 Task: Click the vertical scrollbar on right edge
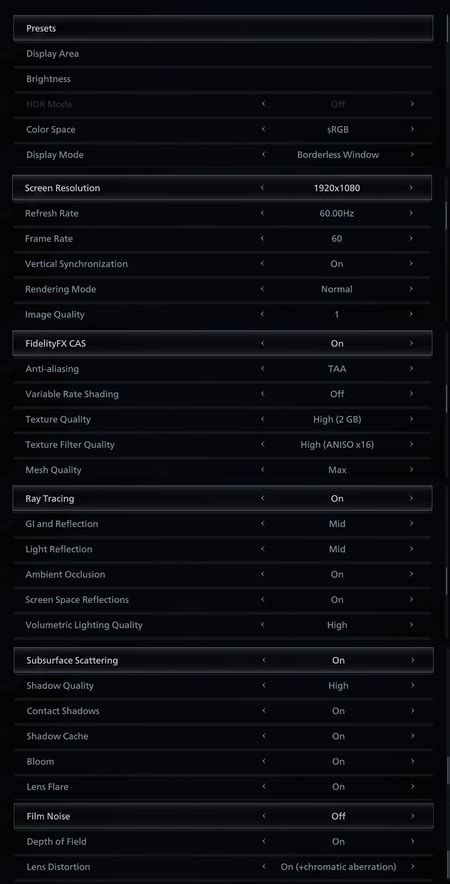pos(448,214)
